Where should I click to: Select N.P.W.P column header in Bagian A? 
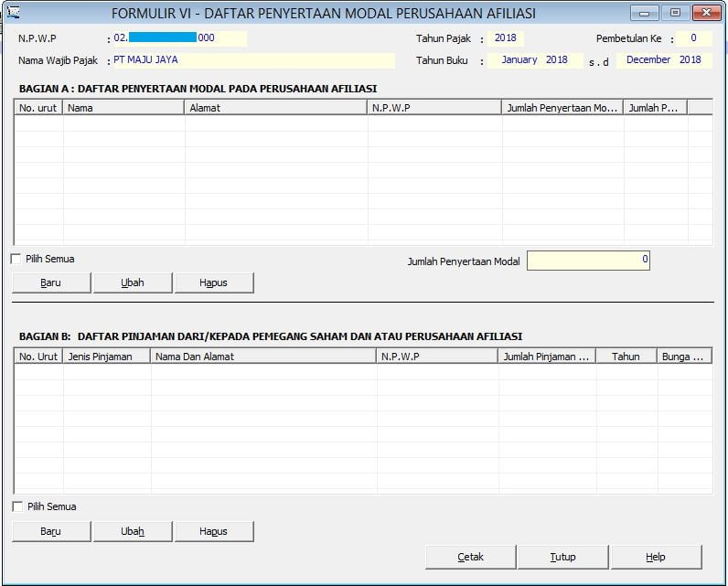(434, 108)
